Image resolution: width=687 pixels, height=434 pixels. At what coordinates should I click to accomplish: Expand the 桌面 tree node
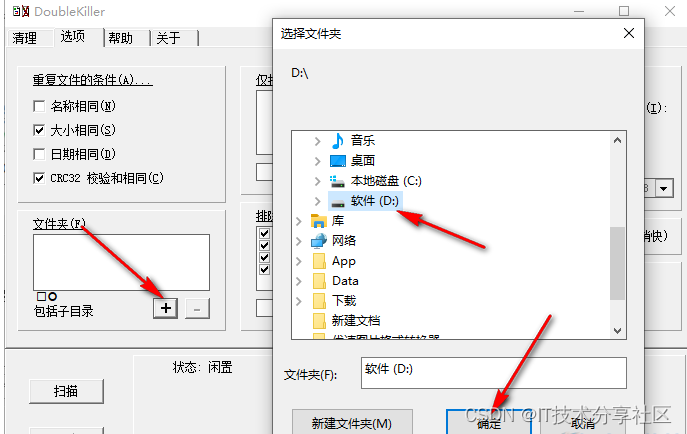318,161
